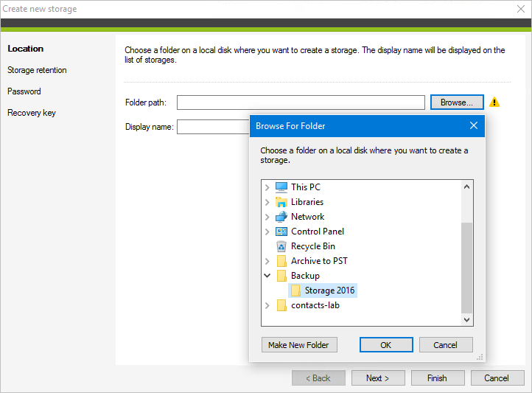Go to the Storage retention step
532x393 pixels.
pyautogui.click(x=37, y=70)
